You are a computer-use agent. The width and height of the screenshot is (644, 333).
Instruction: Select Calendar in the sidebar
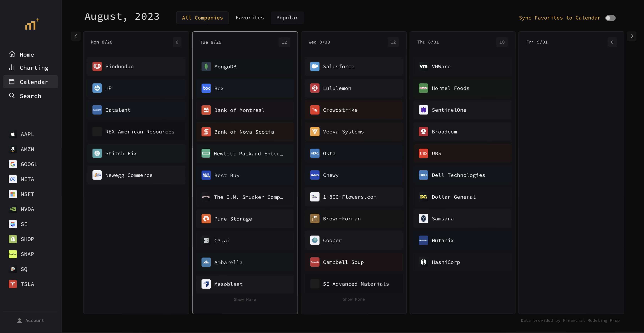point(30,82)
